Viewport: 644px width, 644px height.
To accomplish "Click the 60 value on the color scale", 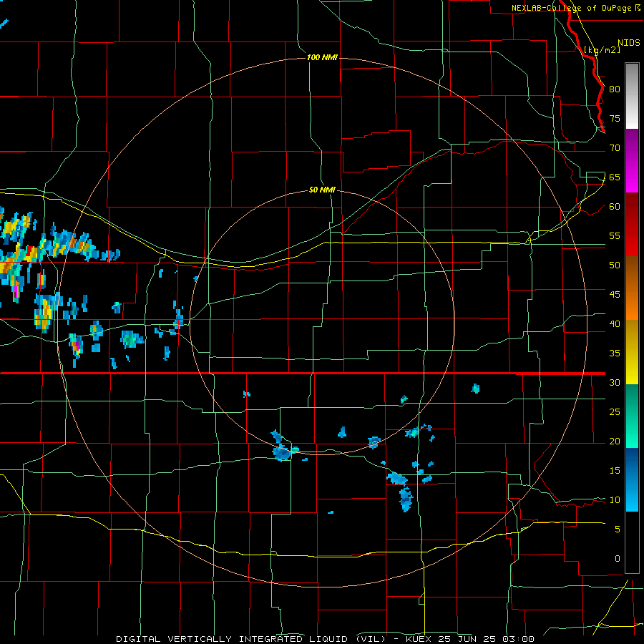I will coord(615,207).
